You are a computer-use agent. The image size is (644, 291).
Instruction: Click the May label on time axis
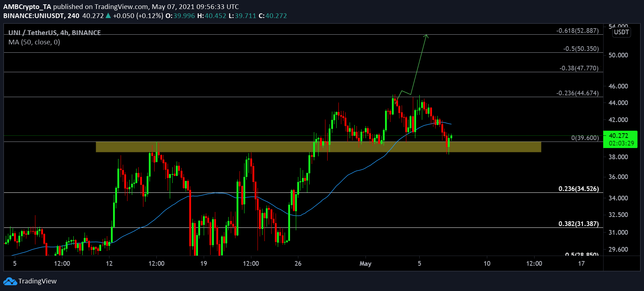click(366, 264)
